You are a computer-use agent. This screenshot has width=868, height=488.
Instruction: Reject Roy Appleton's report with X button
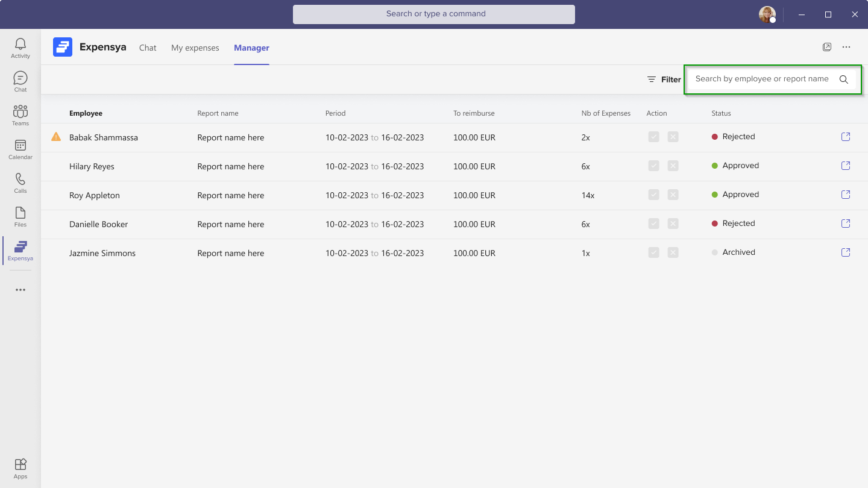(x=673, y=195)
